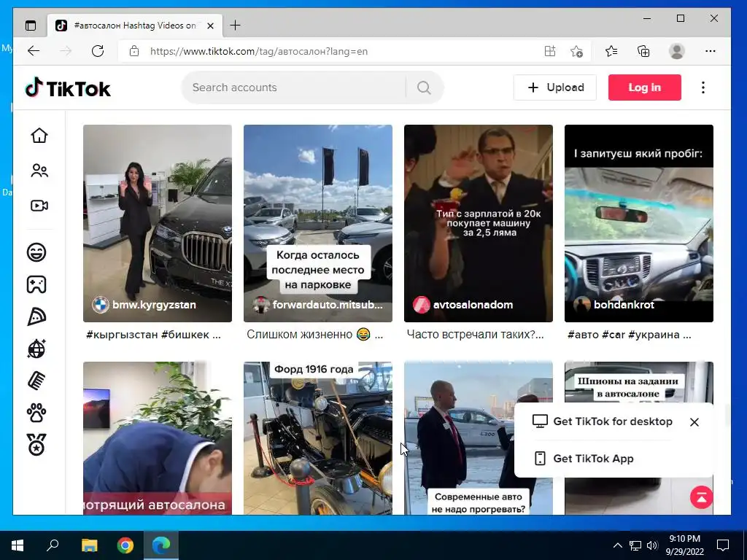Select the Animals paw print category icon
This screenshot has width=747, height=560.
(36, 413)
